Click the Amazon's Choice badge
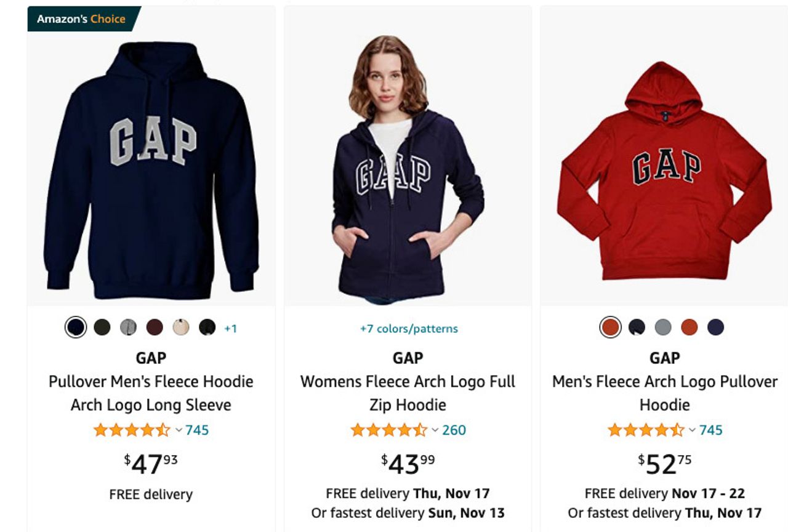Image resolution: width=788 pixels, height=532 pixels. click(x=81, y=19)
